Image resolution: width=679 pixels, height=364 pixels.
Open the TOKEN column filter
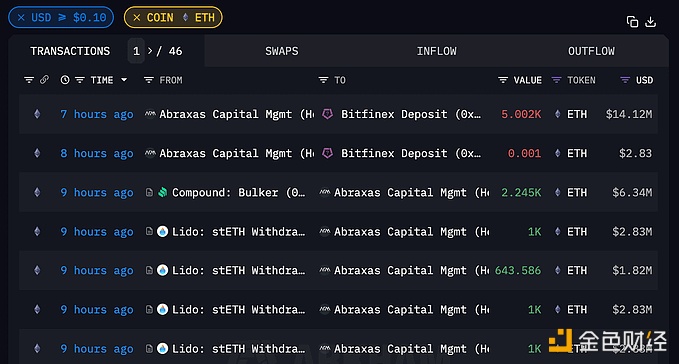coord(556,80)
